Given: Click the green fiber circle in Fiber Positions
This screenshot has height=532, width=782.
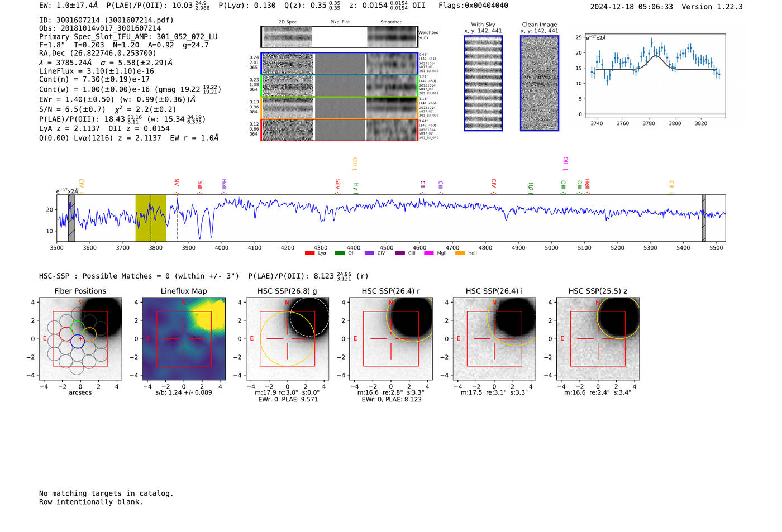Looking at the screenshot, I should (x=78, y=327).
